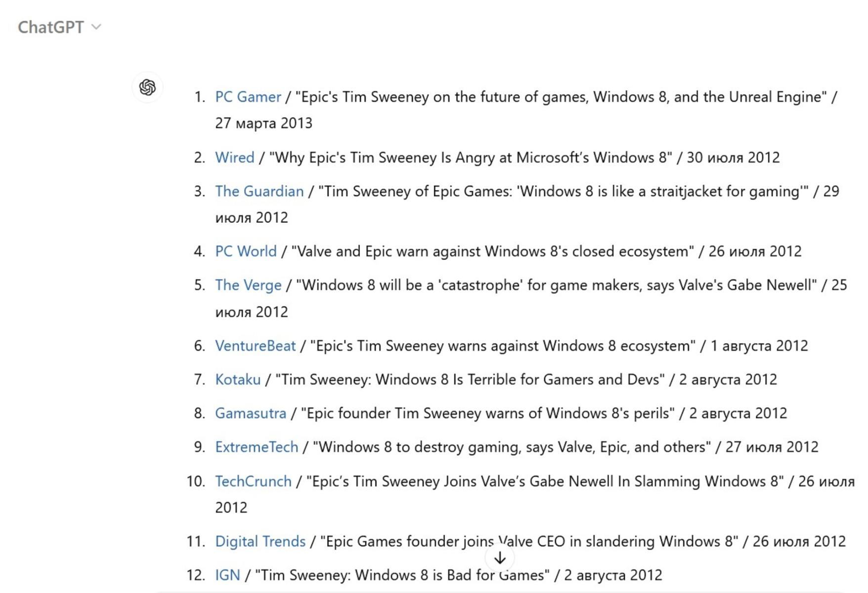Viewport: 868px width, 593px height.
Task: Click the title "Why Epic's Tim Sweeney Is Angry at Microsoft's Windows 8"
Action: coord(471,158)
